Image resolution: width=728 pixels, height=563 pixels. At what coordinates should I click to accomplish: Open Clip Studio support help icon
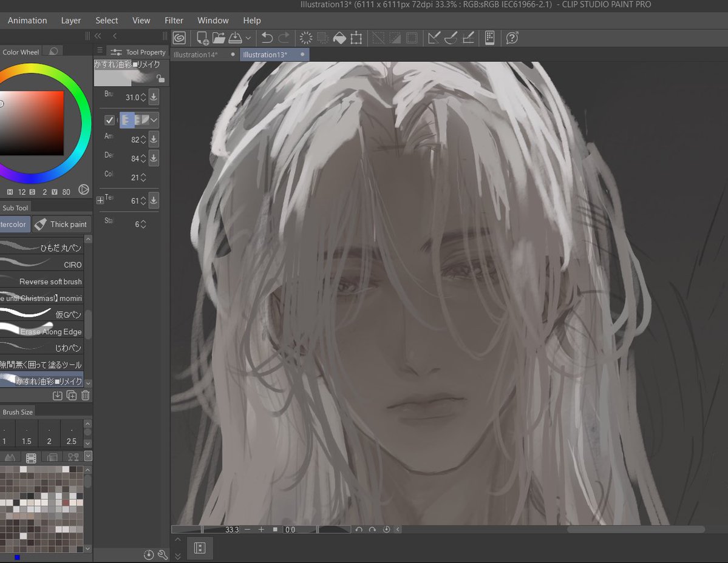[512, 38]
